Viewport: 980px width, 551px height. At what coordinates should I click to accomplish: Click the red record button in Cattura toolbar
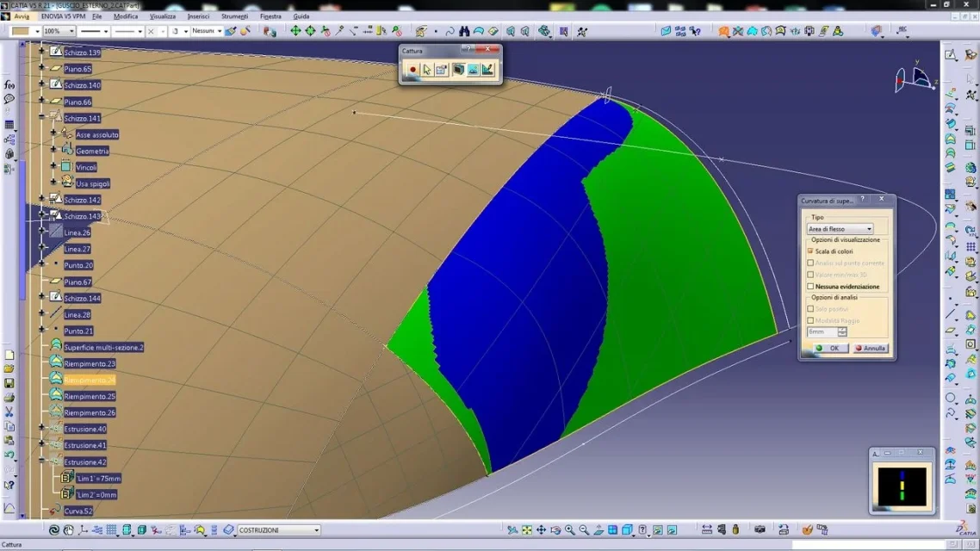pyautogui.click(x=412, y=70)
